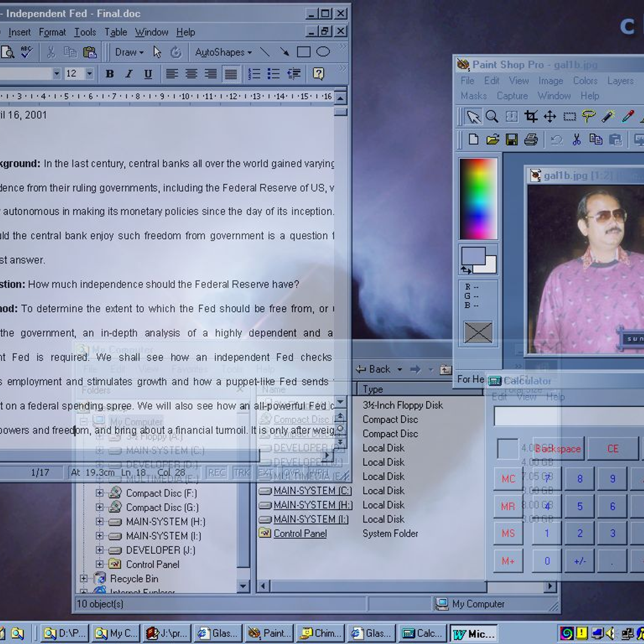Screen dimensions: 644x644
Task: Click the Cut scissors icon in Paint Shop Pro
Action: coord(576,140)
